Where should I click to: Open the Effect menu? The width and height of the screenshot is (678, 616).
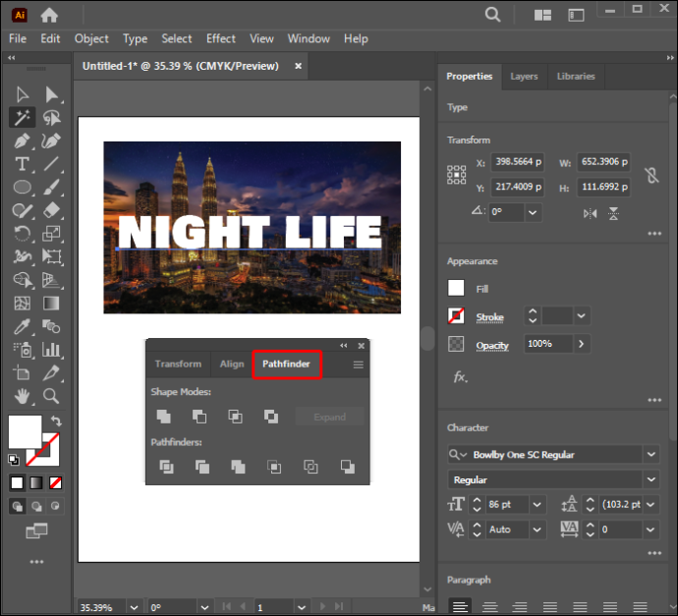[220, 38]
